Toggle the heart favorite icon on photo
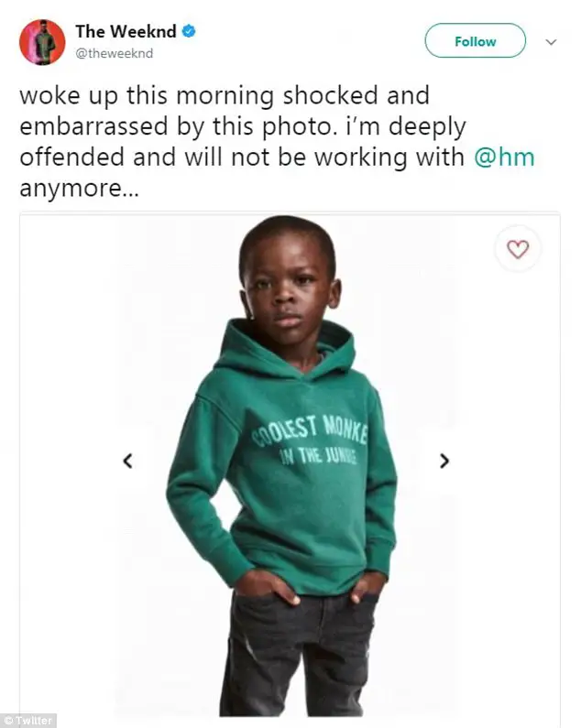 point(518,249)
